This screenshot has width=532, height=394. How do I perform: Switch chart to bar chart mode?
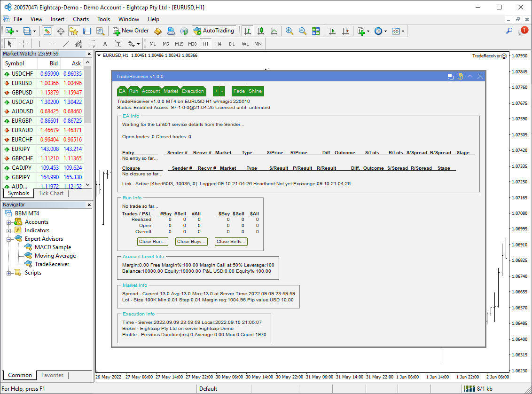click(x=248, y=31)
